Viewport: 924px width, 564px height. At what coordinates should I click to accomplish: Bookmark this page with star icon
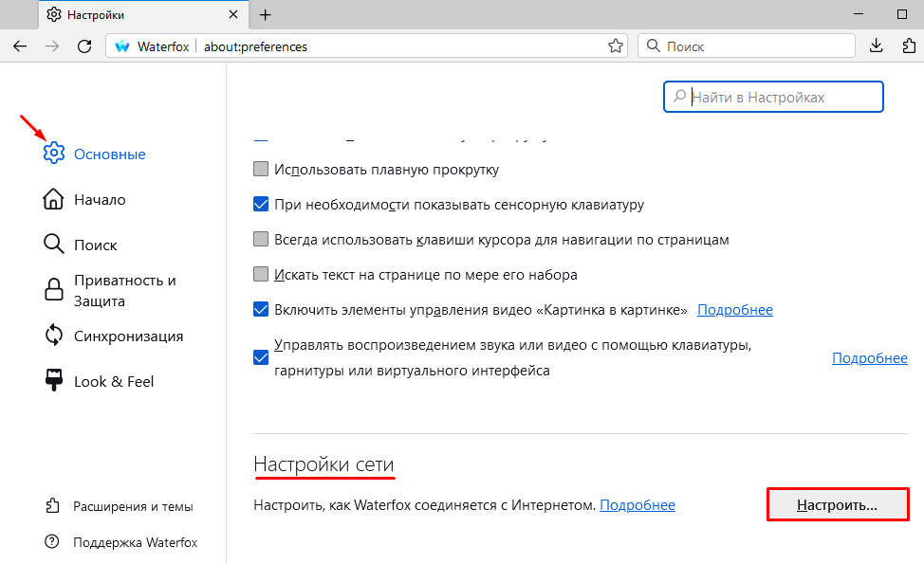(616, 45)
